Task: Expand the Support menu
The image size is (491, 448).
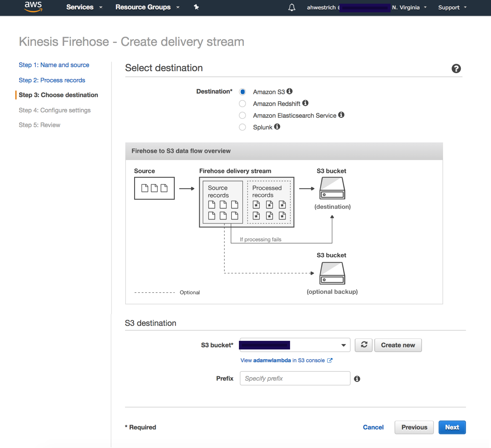Action: [x=452, y=8]
